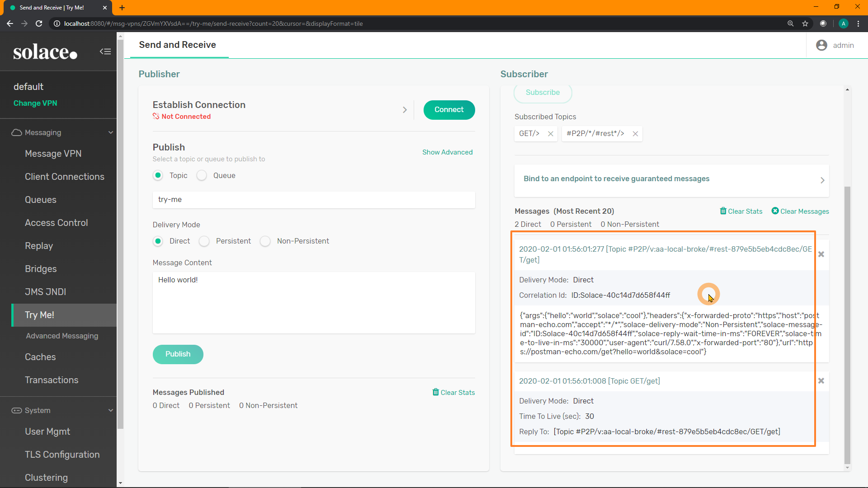Remove the GET/> subscribed topic
Viewport: 868px width, 488px height.
pyautogui.click(x=551, y=134)
